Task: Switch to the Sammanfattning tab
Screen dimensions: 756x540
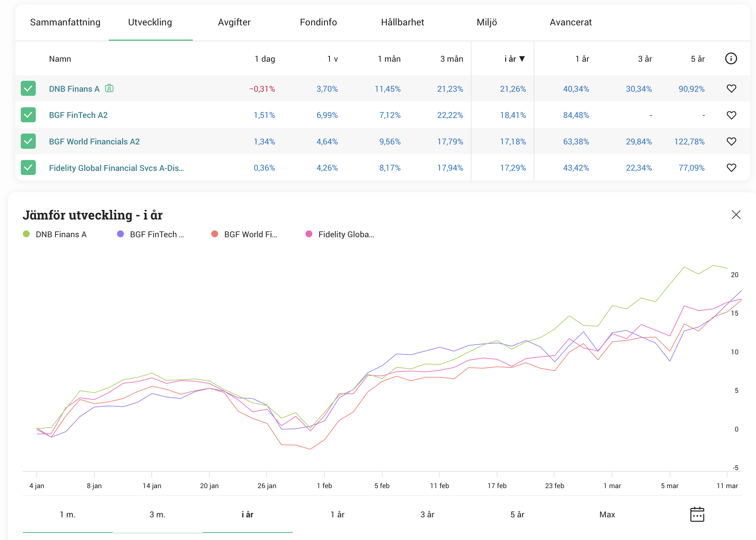Action: pos(65,22)
